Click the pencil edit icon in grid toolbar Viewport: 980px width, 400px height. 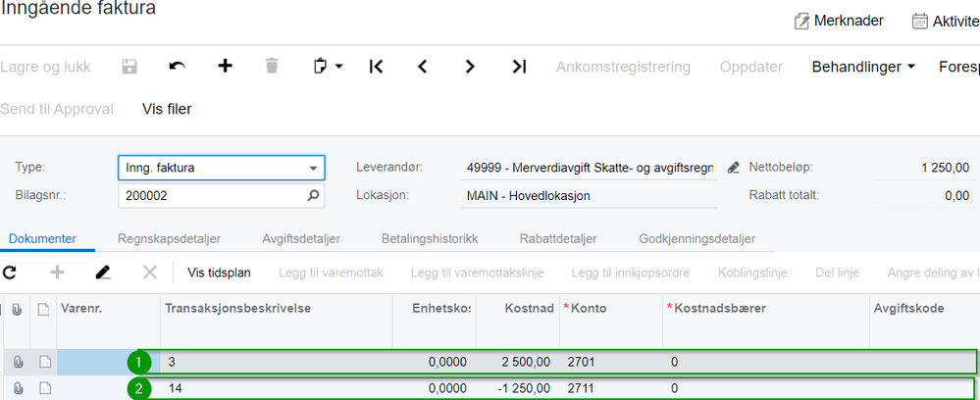(103, 273)
